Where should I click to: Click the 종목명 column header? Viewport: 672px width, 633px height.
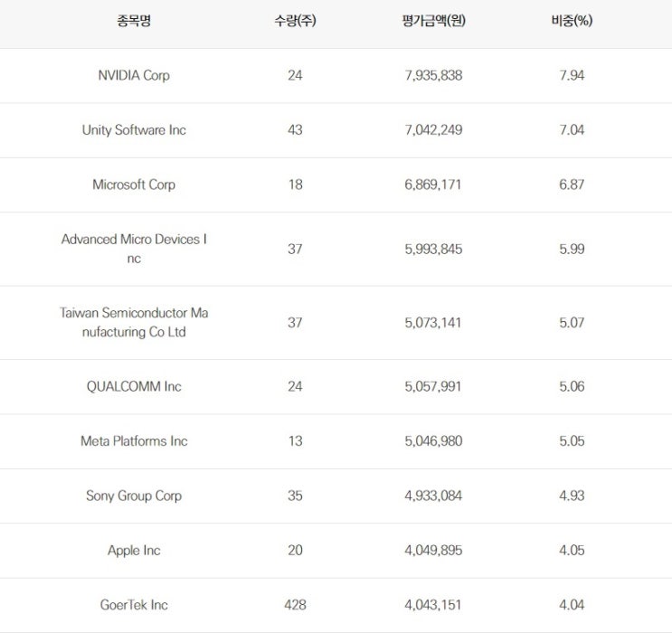[x=134, y=21]
